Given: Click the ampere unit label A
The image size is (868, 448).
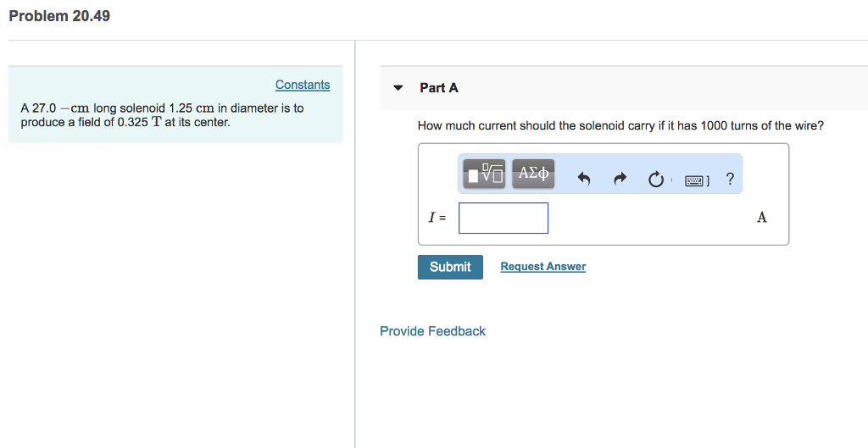Looking at the screenshot, I should click(762, 218).
